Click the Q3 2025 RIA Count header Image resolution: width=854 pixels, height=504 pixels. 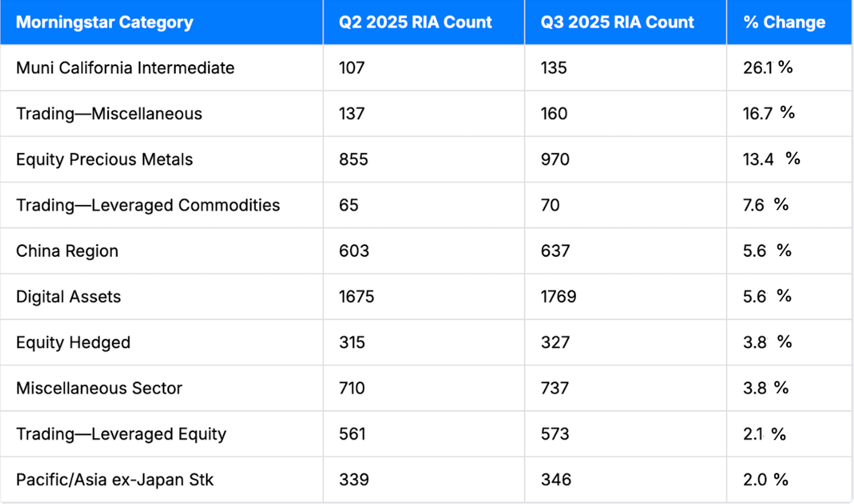click(617, 22)
